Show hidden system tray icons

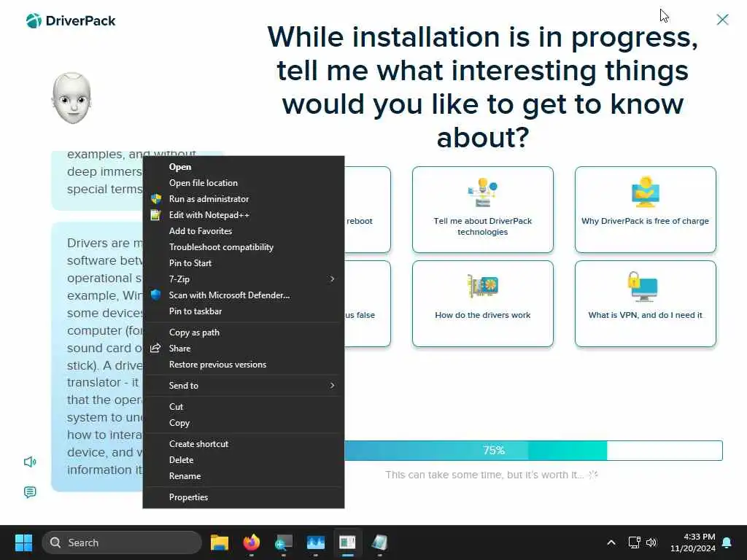[611, 542]
